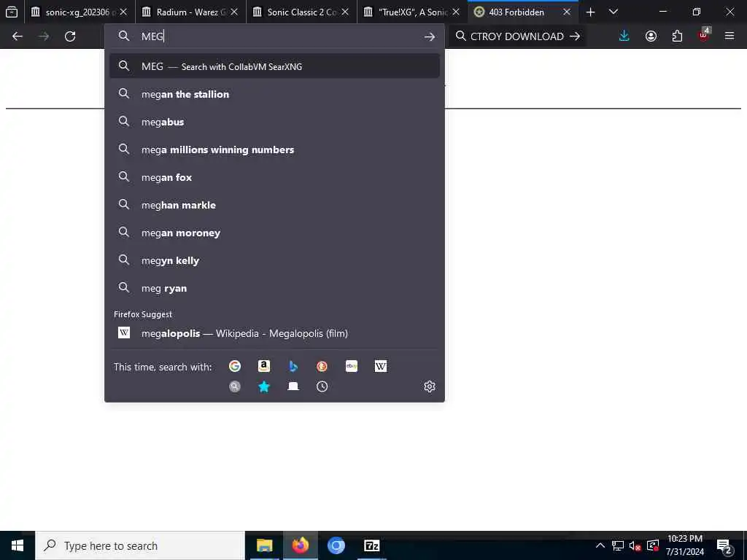Select suggestion megyn kelly
The image size is (747, 560).
tap(274, 260)
